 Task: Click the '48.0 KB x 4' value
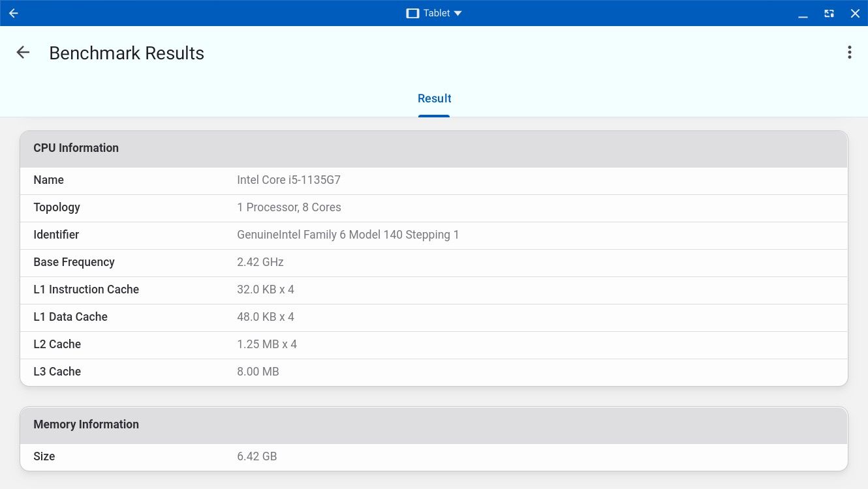[x=266, y=317]
